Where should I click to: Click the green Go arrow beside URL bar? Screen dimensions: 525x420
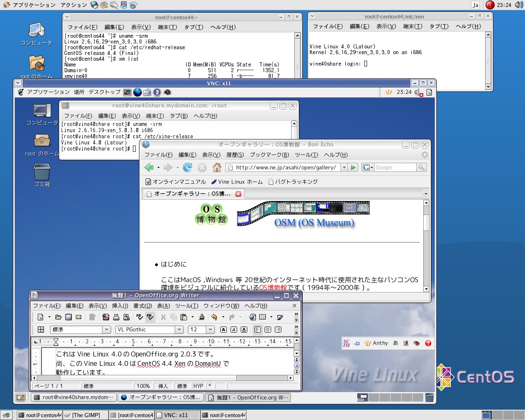pos(353,167)
